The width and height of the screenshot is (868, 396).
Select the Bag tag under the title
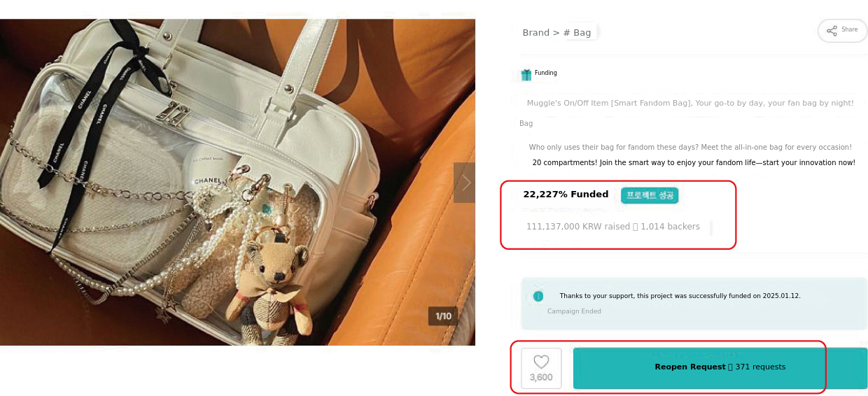(526, 124)
